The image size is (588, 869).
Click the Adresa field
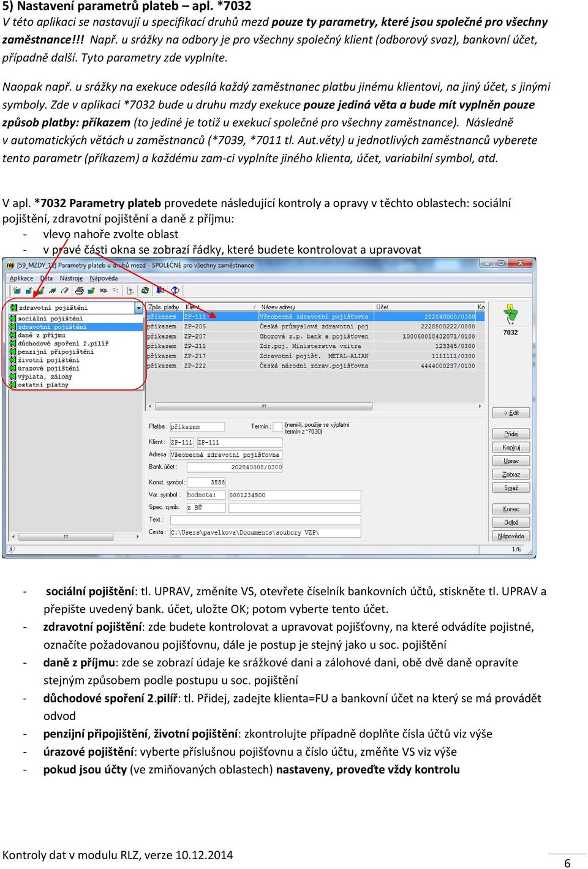click(225, 454)
